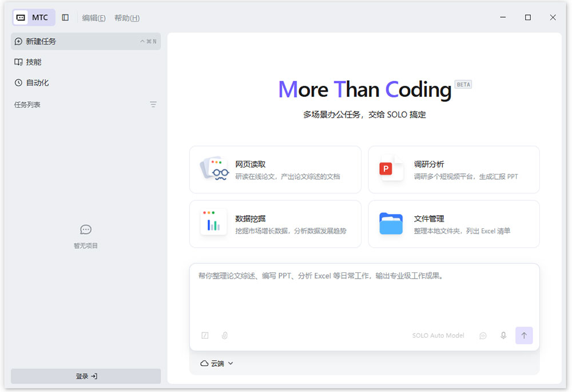Toggle the sidebar panel icon
The image size is (572, 392).
[x=65, y=18]
